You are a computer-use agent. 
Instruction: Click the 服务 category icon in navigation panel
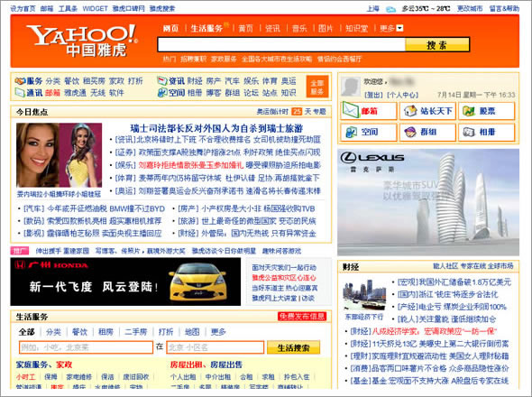point(20,81)
